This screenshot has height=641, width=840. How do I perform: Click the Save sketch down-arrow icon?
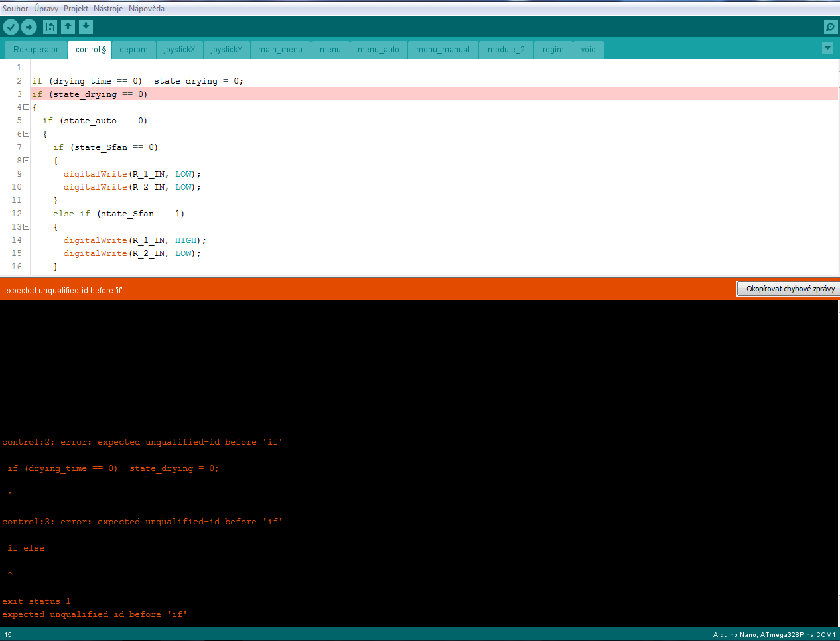[x=86, y=27]
